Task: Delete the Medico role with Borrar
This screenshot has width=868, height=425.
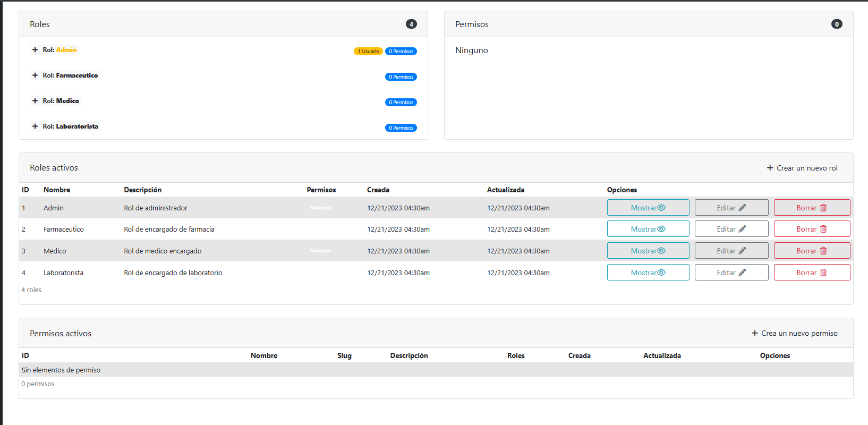Action: (812, 251)
